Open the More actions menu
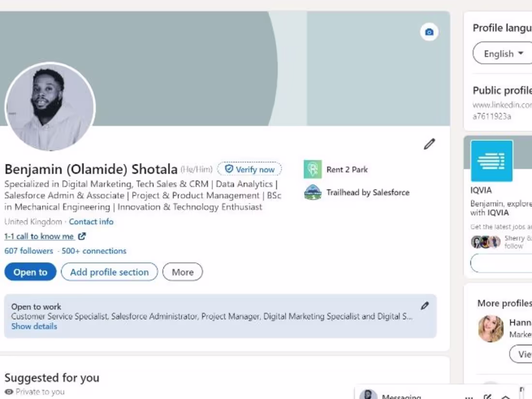 (x=182, y=272)
